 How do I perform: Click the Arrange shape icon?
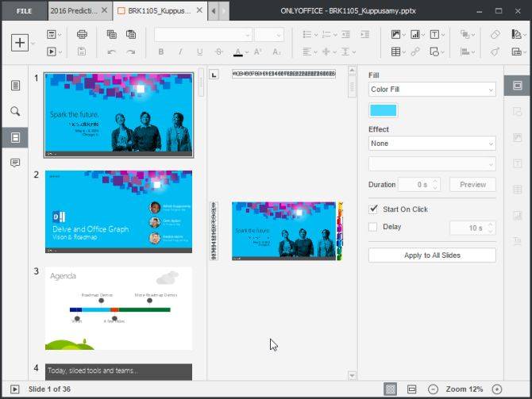[465, 34]
